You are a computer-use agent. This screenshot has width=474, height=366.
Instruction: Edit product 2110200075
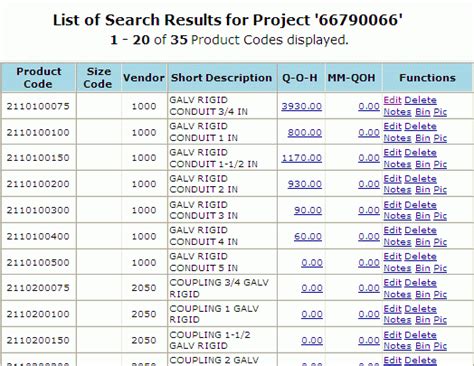click(x=392, y=283)
